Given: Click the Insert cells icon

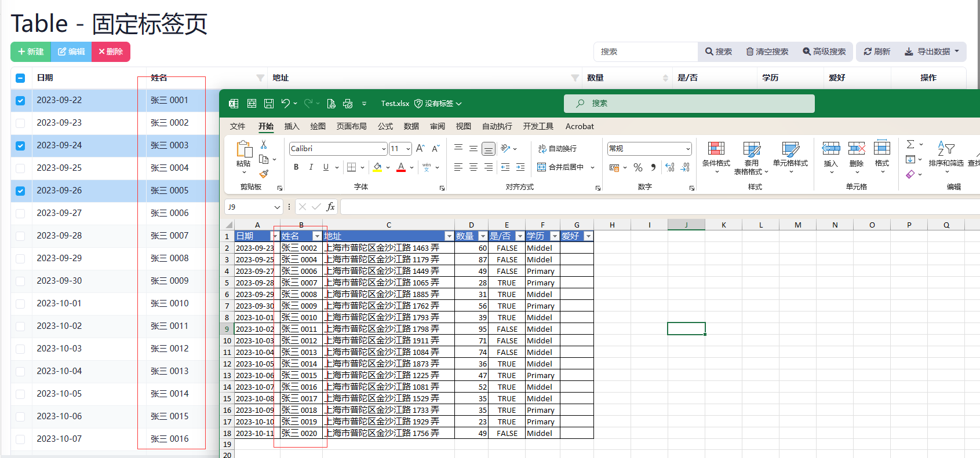Looking at the screenshot, I should (831, 148).
